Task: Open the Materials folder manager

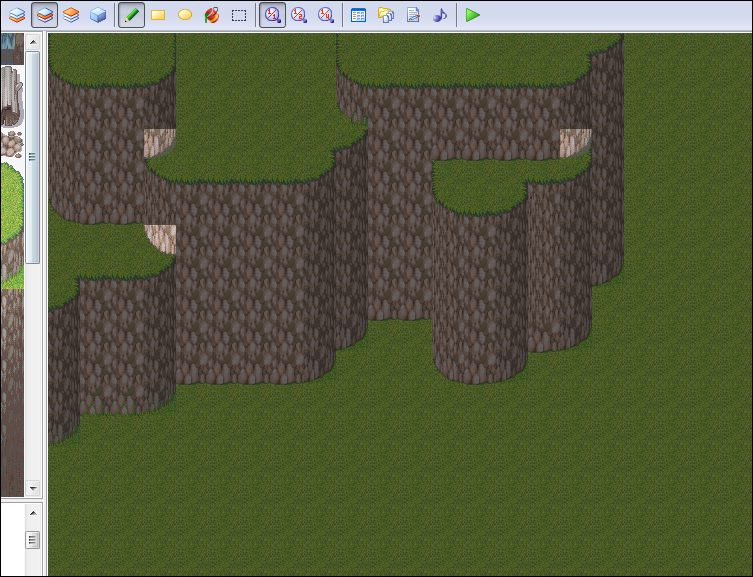Action: [386, 15]
